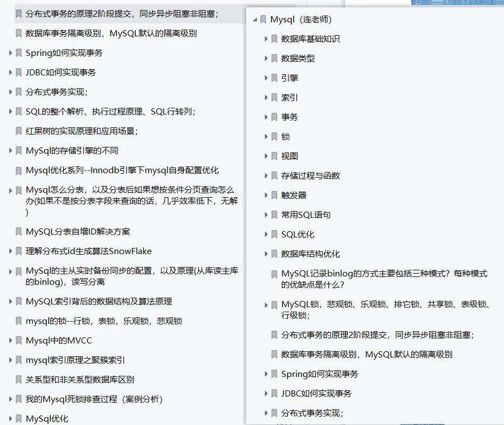
Task: Click bookmark icon next to 事务
Action: click(274, 117)
